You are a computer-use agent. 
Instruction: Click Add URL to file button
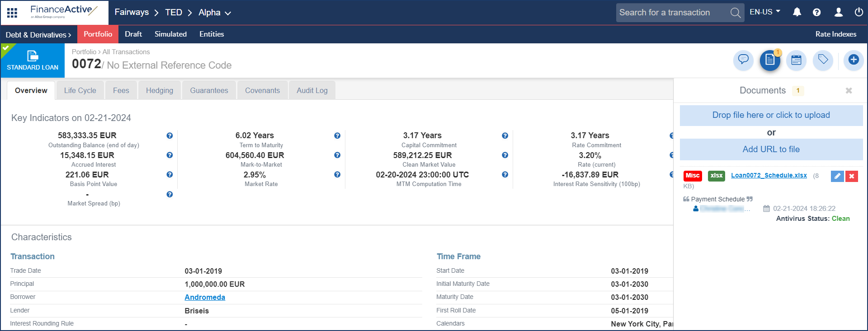pos(771,149)
